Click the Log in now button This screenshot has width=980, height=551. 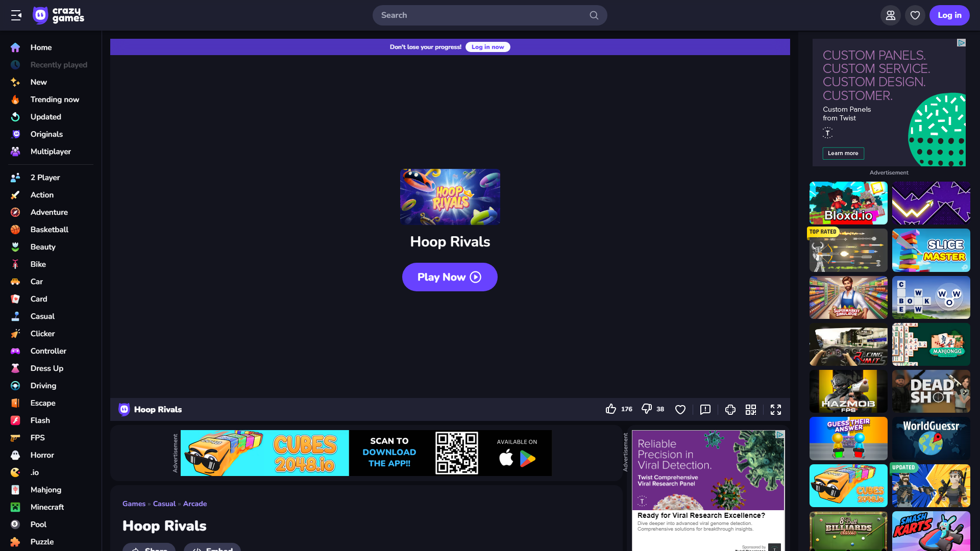[487, 46]
